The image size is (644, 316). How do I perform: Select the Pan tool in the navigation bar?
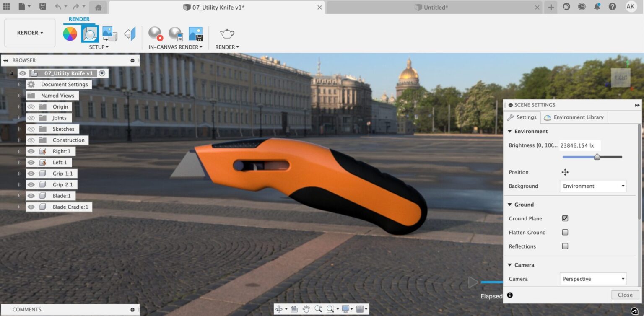pos(306,309)
